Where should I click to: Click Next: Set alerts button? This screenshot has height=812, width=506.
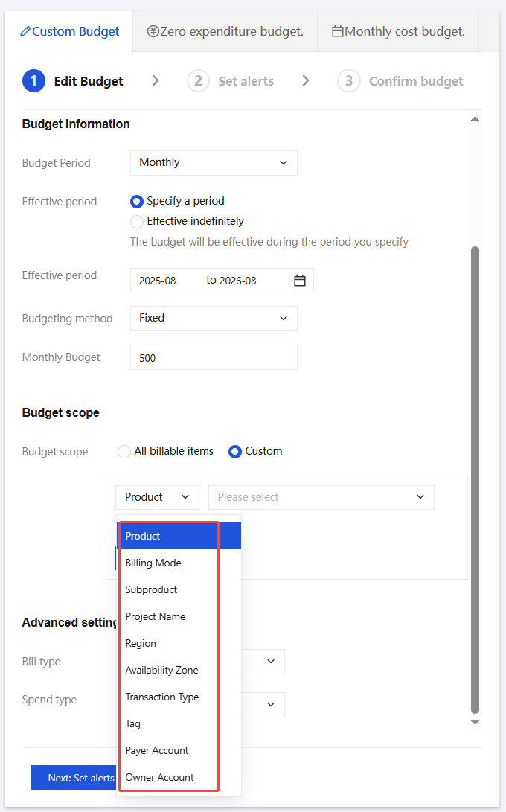click(x=73, y=778)
